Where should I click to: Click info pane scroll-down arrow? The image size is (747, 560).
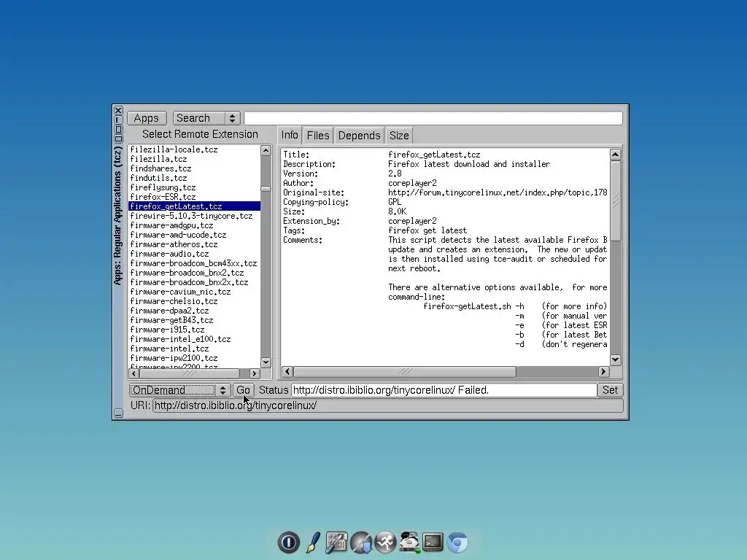(616, 360)
